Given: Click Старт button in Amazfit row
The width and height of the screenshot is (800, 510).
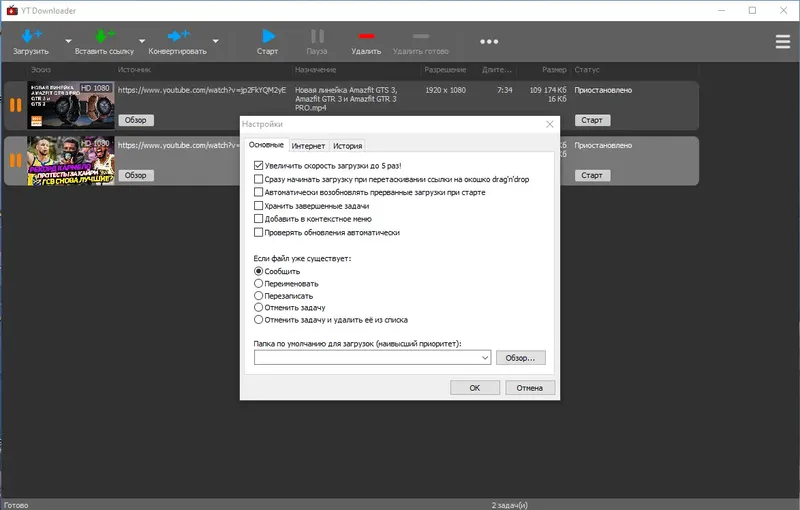Looking at the screenshot, I should pos(592,120).
